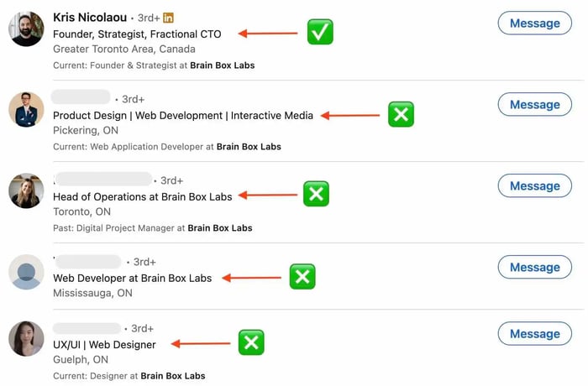Click the LinkedIn badge beside Kris Nicolaou
Viewport: 588px width, 386px height.
(x=169, y=18)
